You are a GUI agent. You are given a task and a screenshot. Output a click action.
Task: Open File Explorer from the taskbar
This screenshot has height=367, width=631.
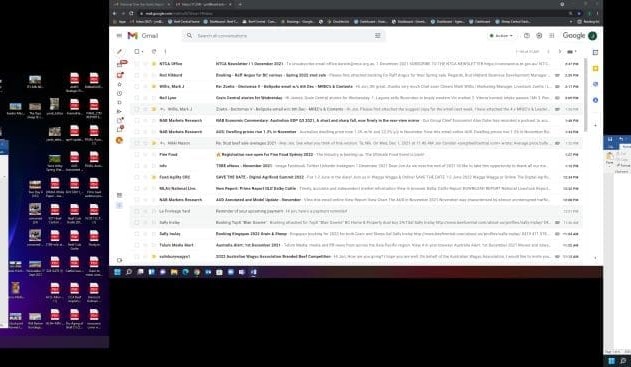coord(174,272)
